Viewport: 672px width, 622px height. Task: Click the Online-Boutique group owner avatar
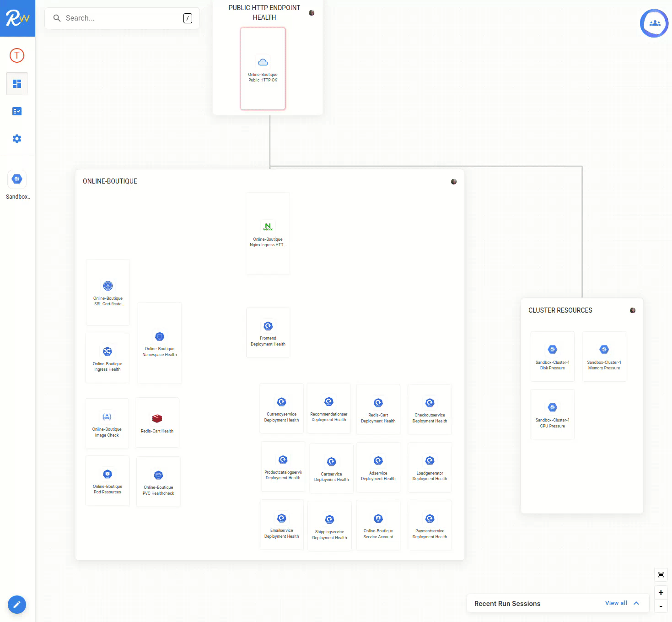(454, 182)
